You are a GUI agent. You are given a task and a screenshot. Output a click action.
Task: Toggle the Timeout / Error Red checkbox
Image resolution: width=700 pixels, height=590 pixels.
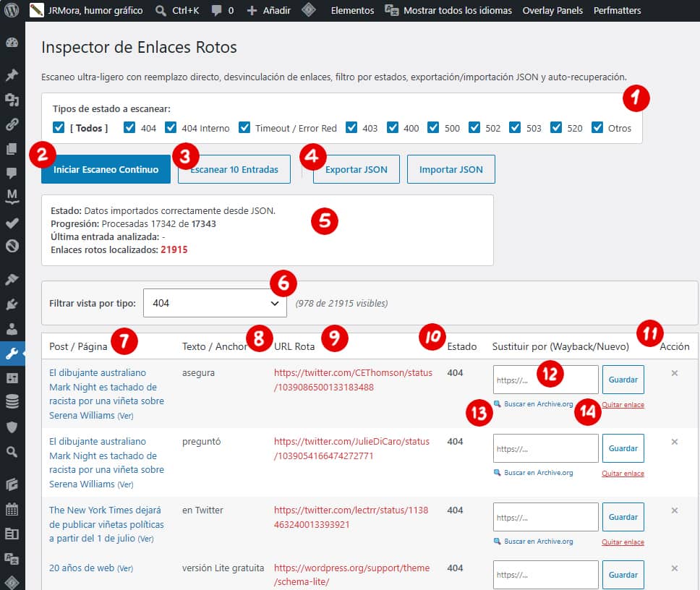click(244, 128)
